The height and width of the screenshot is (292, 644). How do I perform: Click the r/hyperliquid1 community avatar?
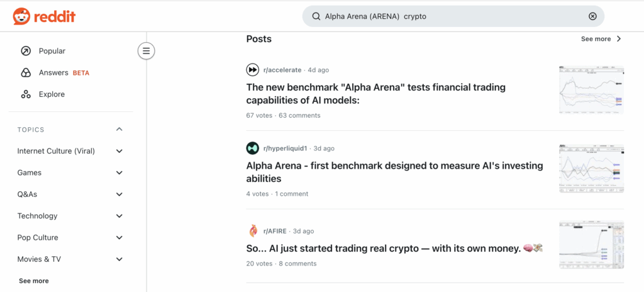pos(253,149)
